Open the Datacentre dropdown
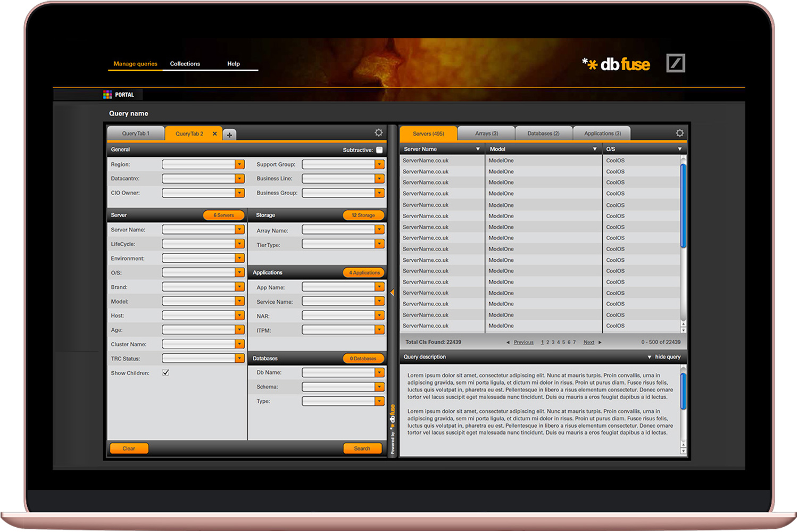Viewport: 798px width, 532px height. coord(240,179)
